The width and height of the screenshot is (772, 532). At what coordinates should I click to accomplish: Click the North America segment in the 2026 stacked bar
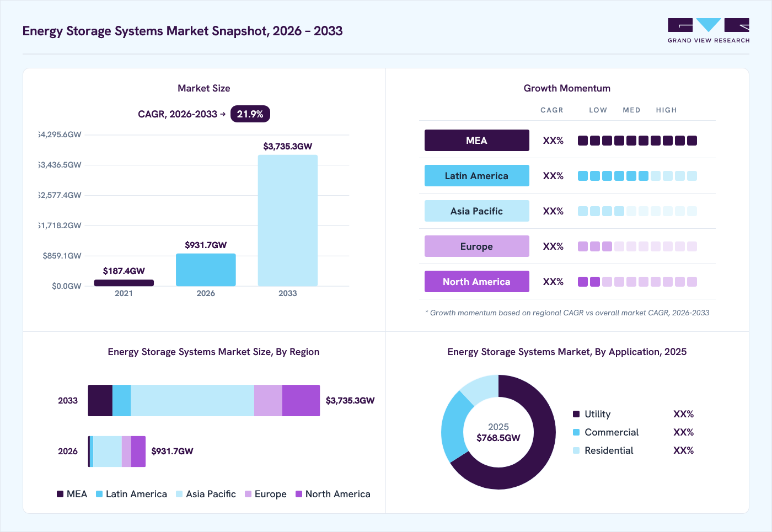(138, 452)
